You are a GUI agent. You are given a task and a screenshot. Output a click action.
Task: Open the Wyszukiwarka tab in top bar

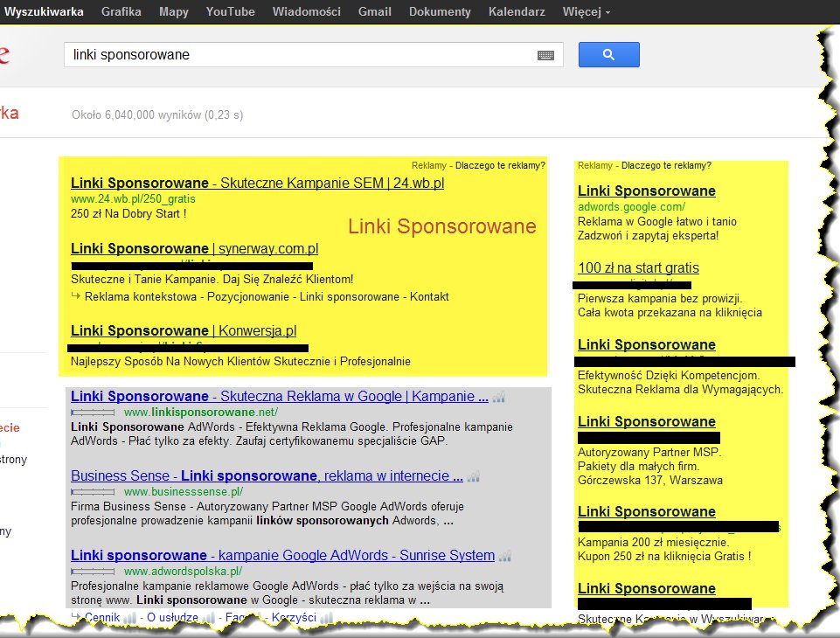click(44, 11)
